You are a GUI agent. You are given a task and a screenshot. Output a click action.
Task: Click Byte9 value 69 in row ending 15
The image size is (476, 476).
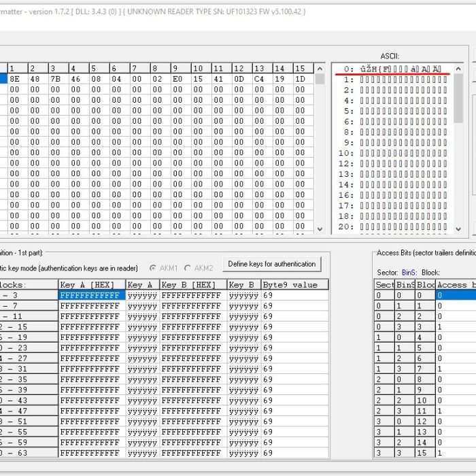(x=294, y=327)
